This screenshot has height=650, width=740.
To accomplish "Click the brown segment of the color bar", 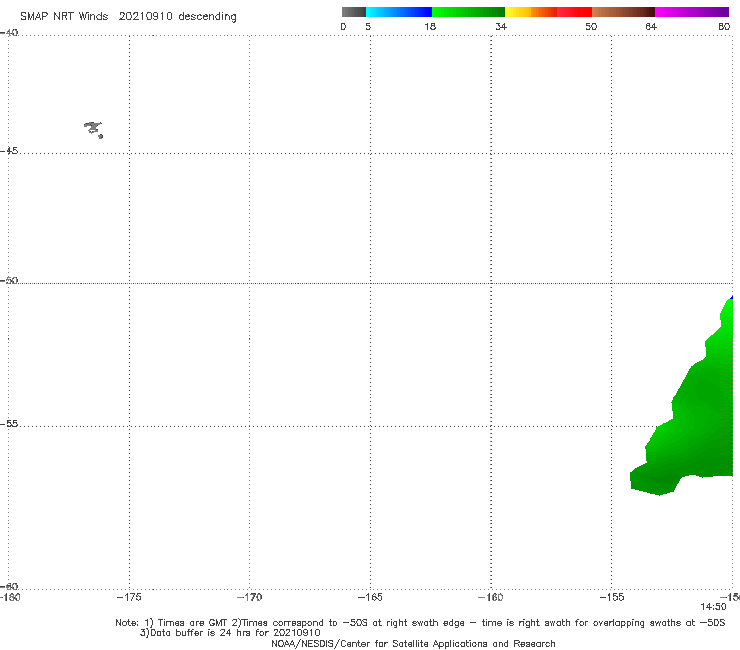I will point(623,12).
